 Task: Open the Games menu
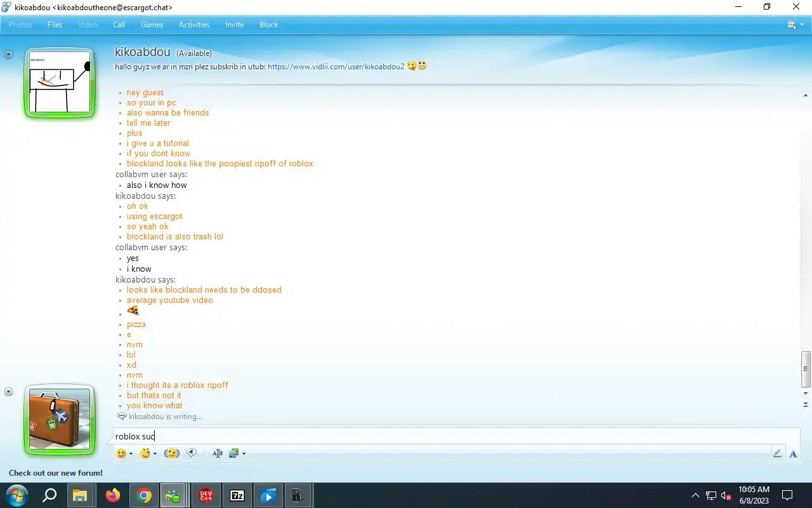coord(152,25)
